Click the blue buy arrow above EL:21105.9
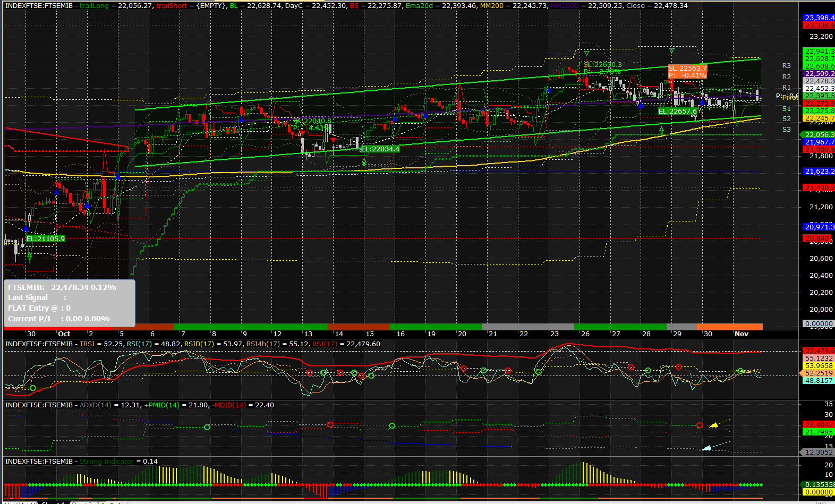The width and height of the screenshot is (835, 504). (x=26, y=228)
